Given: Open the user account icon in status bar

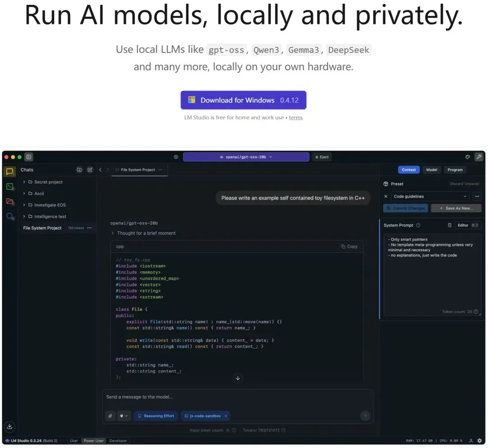Looking at the screenshot, I should pyautogui.click(x=471, y=440).
